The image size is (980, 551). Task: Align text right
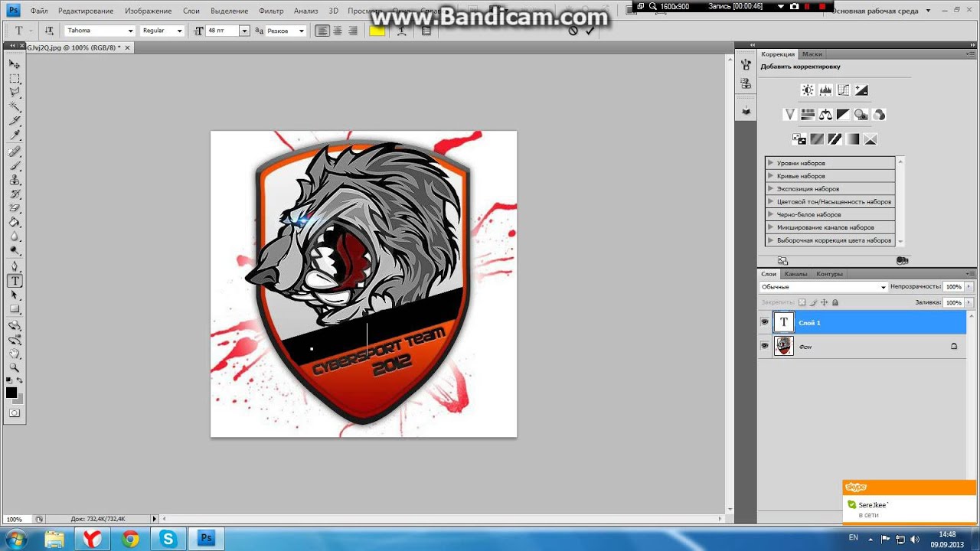353,31
